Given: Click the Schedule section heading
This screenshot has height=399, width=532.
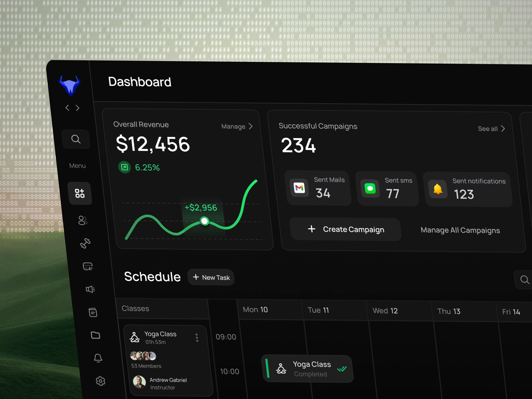Looking at the screenshot, I should click(152, 276).
